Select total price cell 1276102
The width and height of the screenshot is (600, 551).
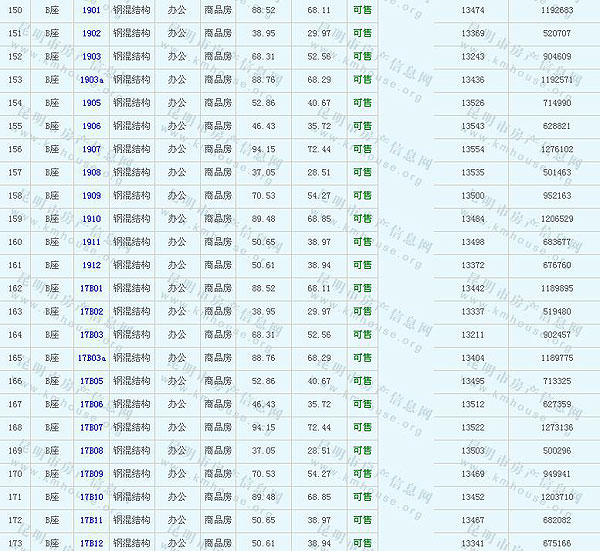pos(556,149)
